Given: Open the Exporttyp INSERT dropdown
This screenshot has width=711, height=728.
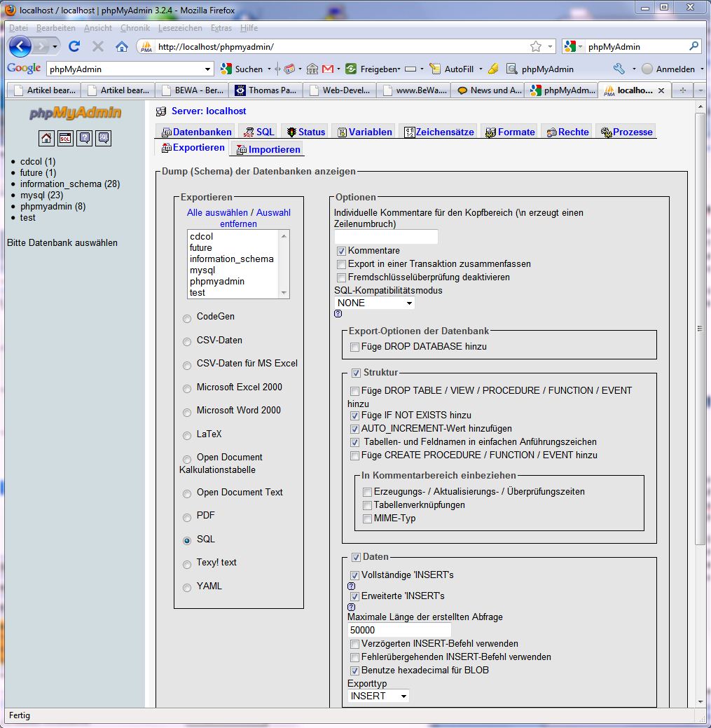Looking at the screenshot, I should click(378, 696).
